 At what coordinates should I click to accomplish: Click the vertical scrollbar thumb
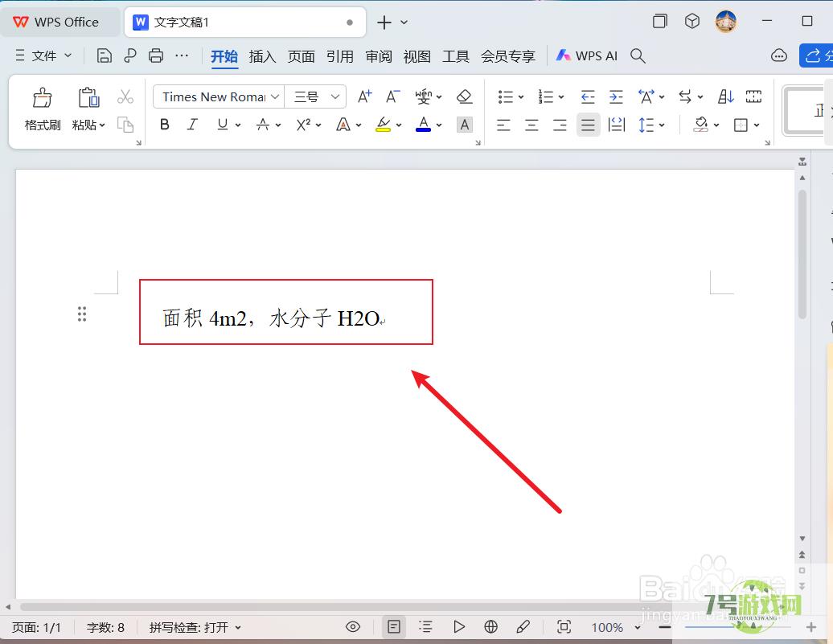802,254
